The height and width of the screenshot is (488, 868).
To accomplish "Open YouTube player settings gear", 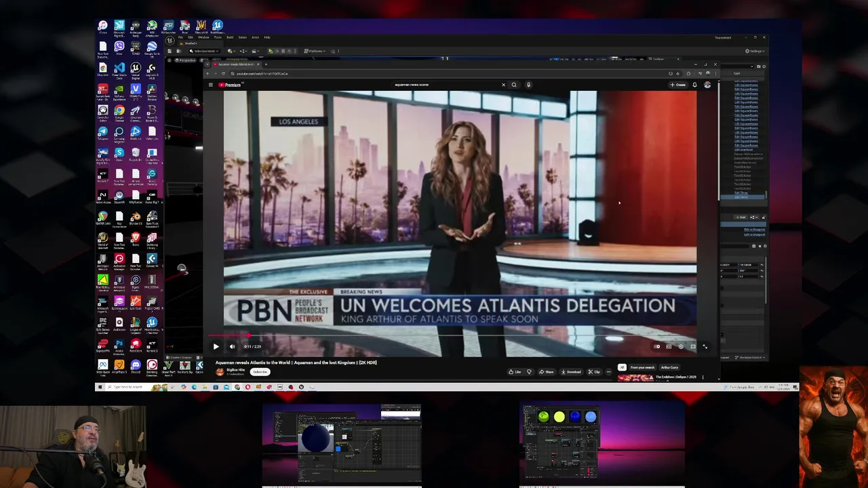I will 681,346.
